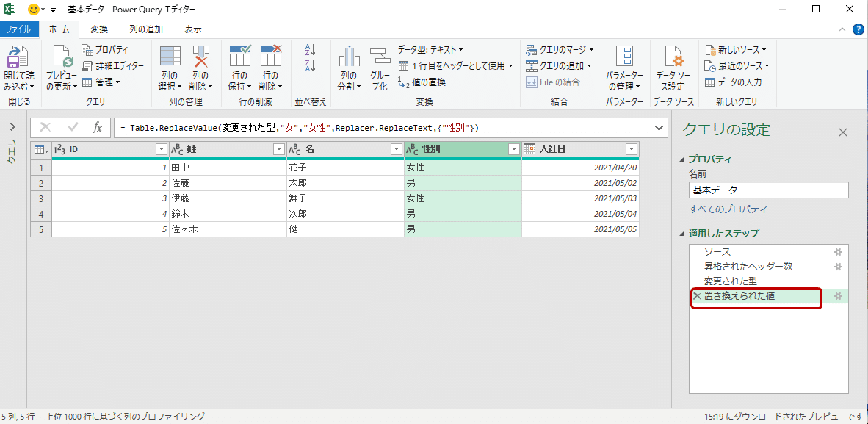Viewport: 868px width, 424px height.
Task: Expand the クエリ navigation pane chevron
Action: (12, 127)
